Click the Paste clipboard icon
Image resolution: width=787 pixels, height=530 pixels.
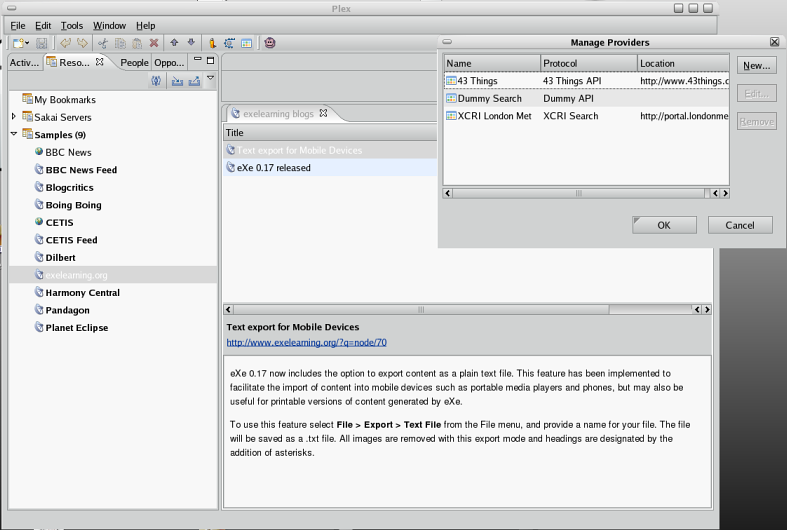coord(137,43)
